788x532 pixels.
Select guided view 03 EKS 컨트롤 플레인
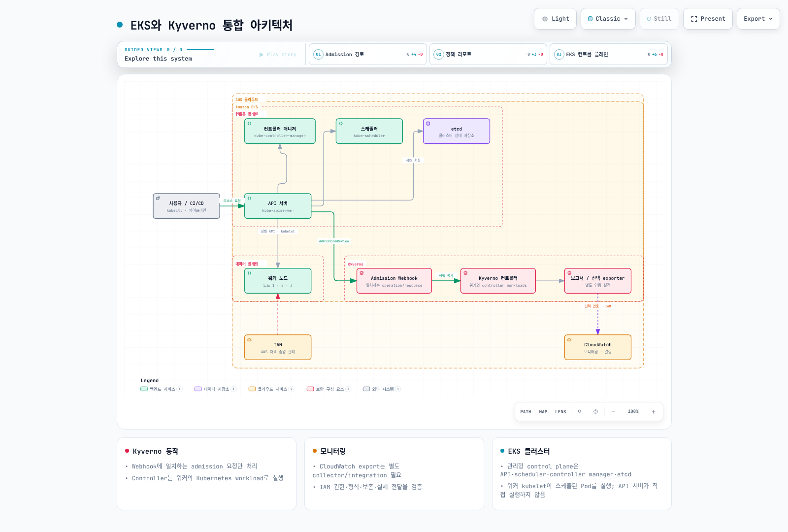click(608, 55)
